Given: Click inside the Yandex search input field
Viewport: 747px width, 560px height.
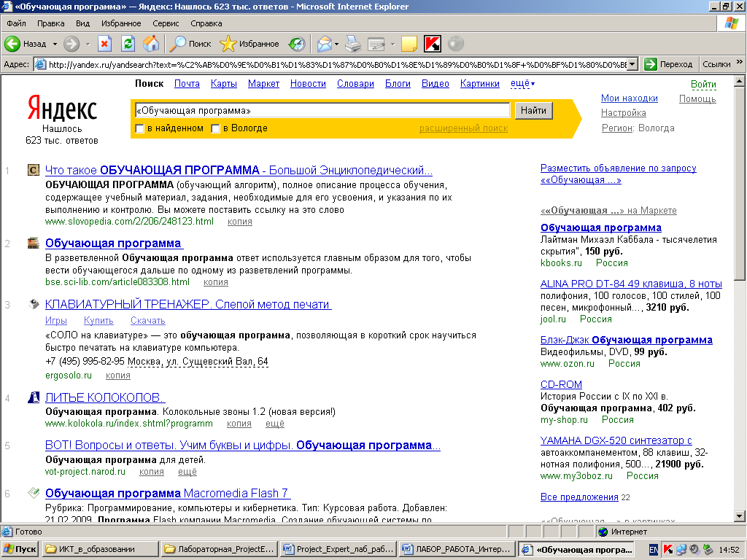Looking at the screenshot, I should (x=322, y=111).
